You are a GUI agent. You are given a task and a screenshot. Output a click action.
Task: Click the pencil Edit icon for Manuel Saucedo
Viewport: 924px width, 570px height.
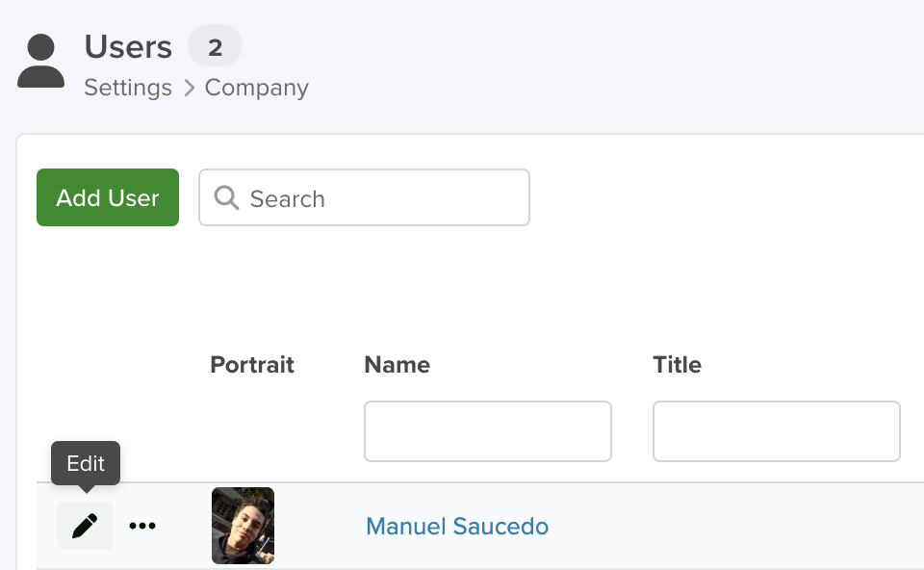coord(85,526)
